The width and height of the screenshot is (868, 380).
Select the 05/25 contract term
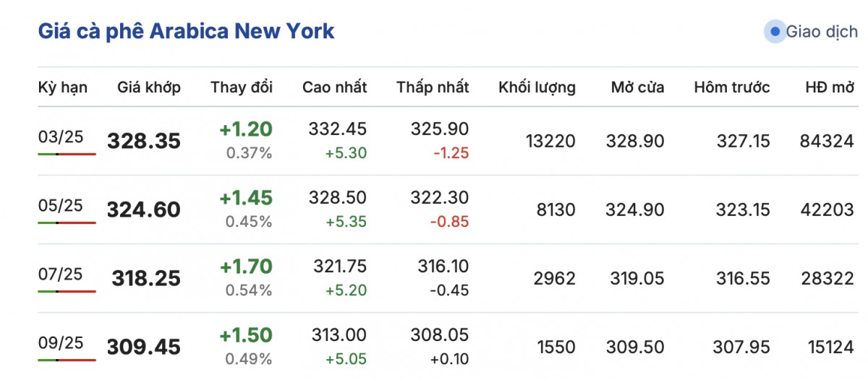[61, 205]
